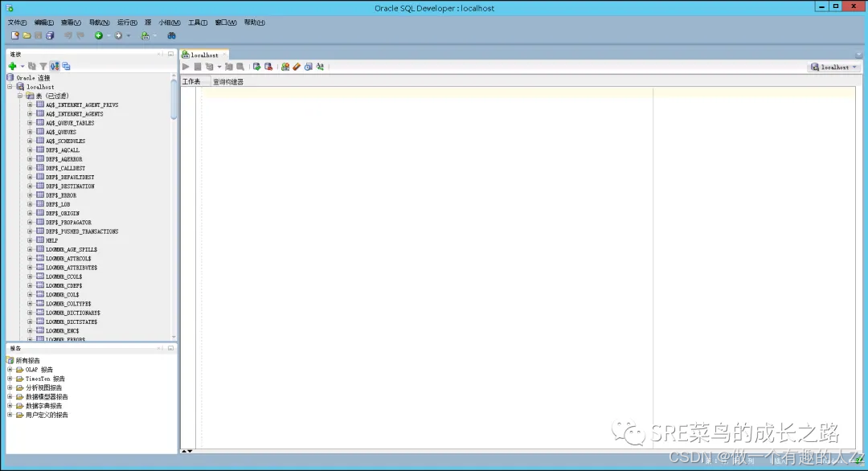The width and height of the screenshot is (868, 471).
Task: Click the green Back navigation arrow
Action: pos(99,35)
